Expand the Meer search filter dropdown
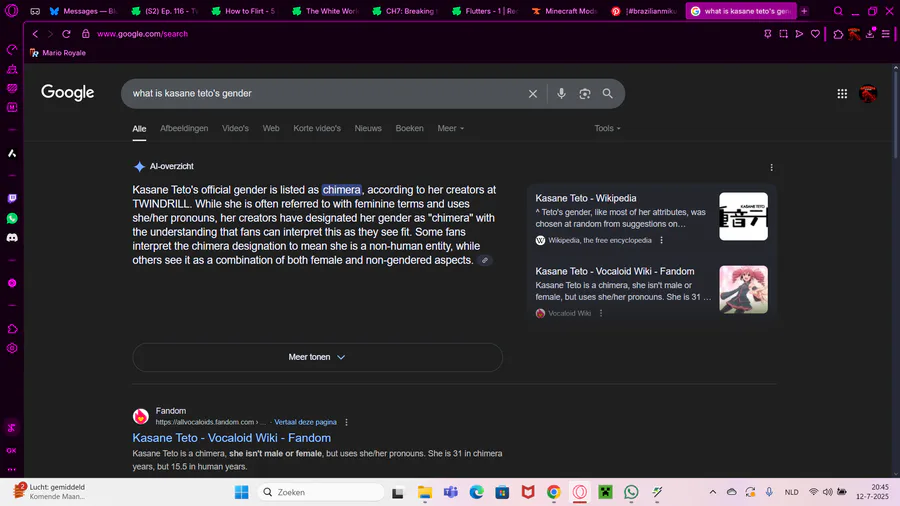The width and height of the screenshot is (900, 506). 451,129
